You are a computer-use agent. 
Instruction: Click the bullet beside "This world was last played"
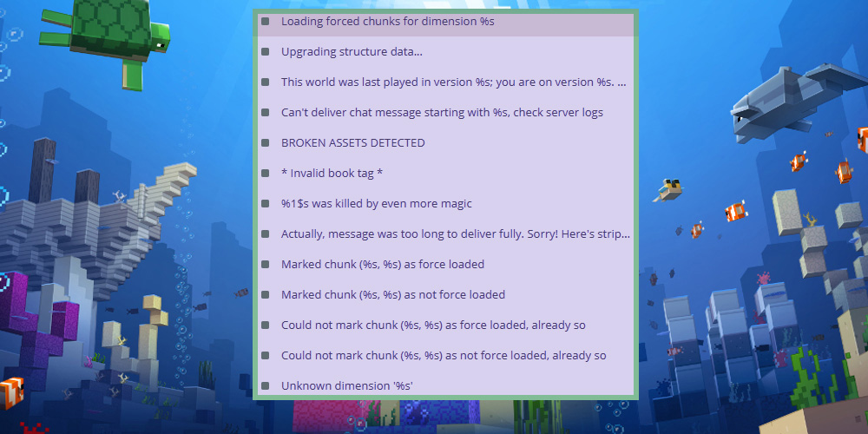(265, 82)
